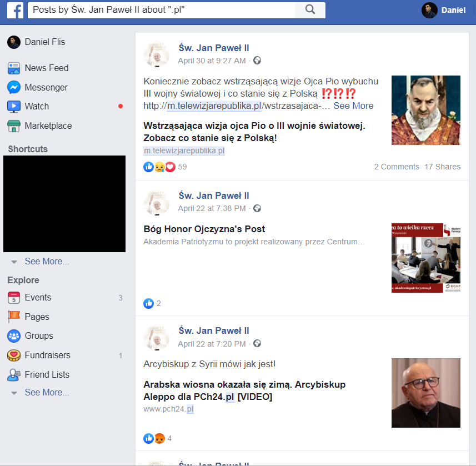Open News Feed from sidebar

tap(47, 68)
